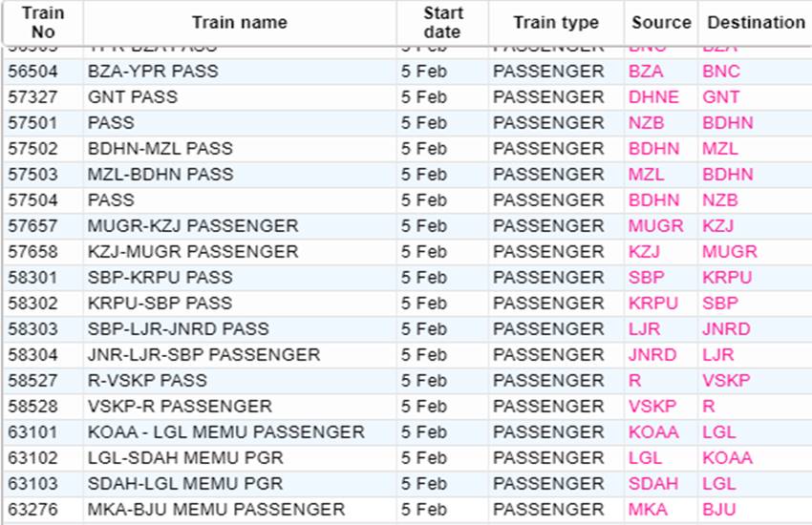Open KRPU destination link for train 58301
Screen dimensions: 812x525
(727, 278)
